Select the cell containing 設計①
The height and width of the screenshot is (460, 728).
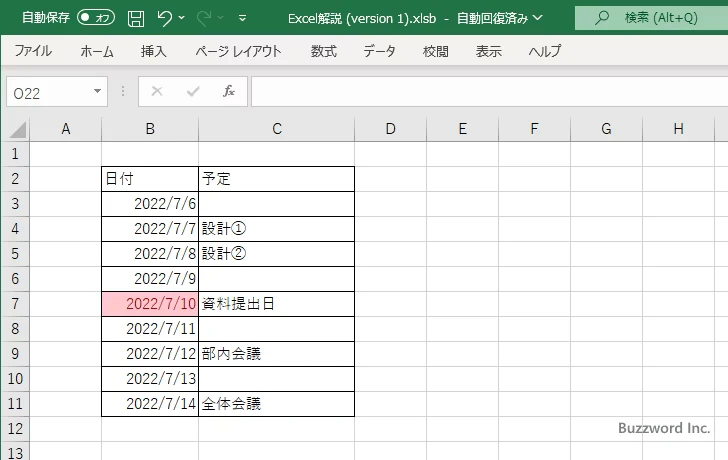pyautogui.click(x=276, y=229)
